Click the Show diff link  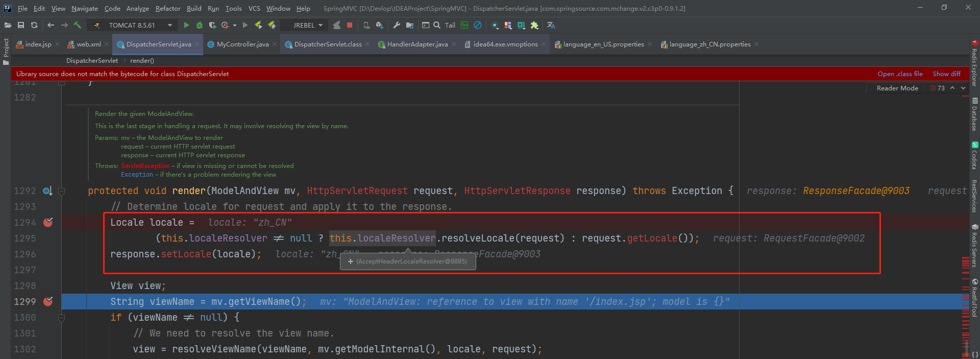946,74
